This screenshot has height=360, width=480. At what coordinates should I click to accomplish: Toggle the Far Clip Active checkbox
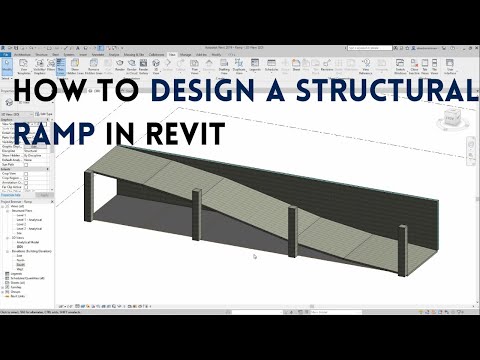(26, 187)
